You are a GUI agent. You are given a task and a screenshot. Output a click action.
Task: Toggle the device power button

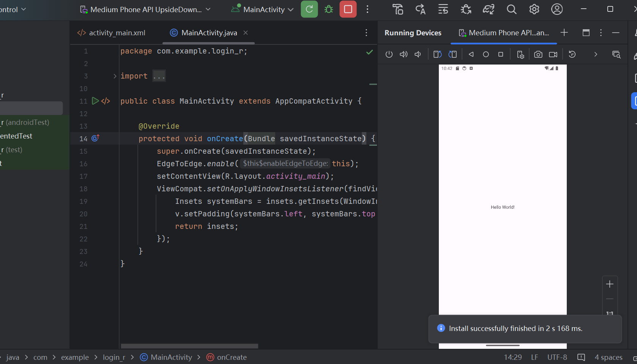coord(389,54)
